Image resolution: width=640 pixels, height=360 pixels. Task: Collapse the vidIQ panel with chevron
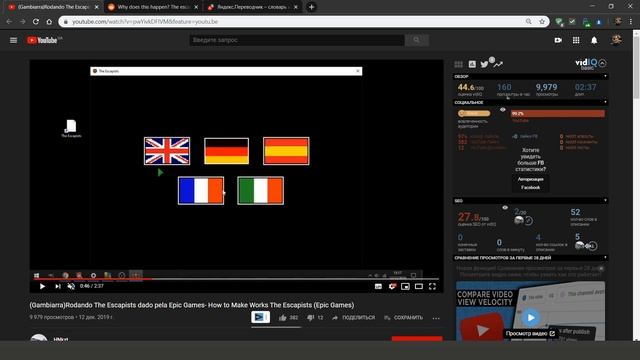(602, 63)
